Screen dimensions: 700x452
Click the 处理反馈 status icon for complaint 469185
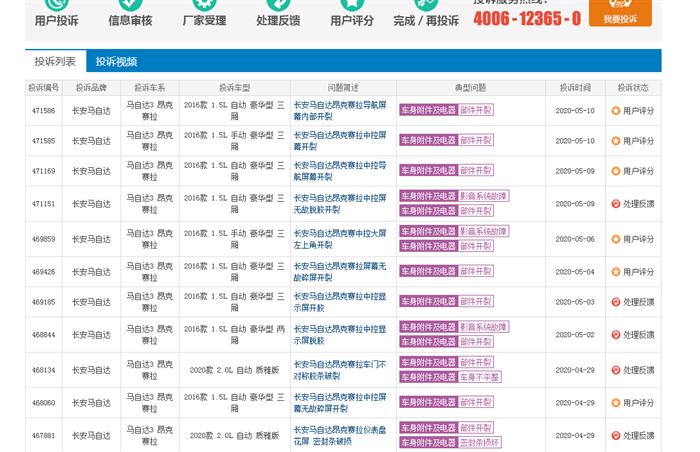[x=616, y=302]
